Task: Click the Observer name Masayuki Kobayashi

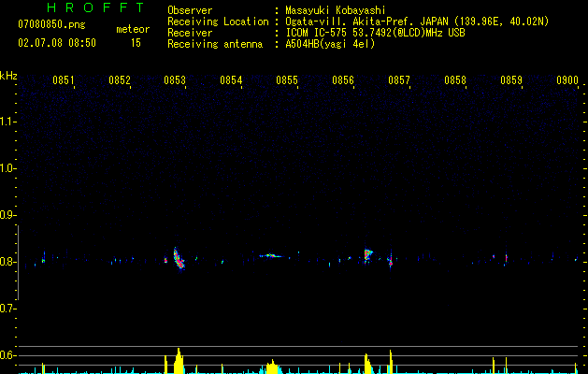Action: [x=336, y=10]
